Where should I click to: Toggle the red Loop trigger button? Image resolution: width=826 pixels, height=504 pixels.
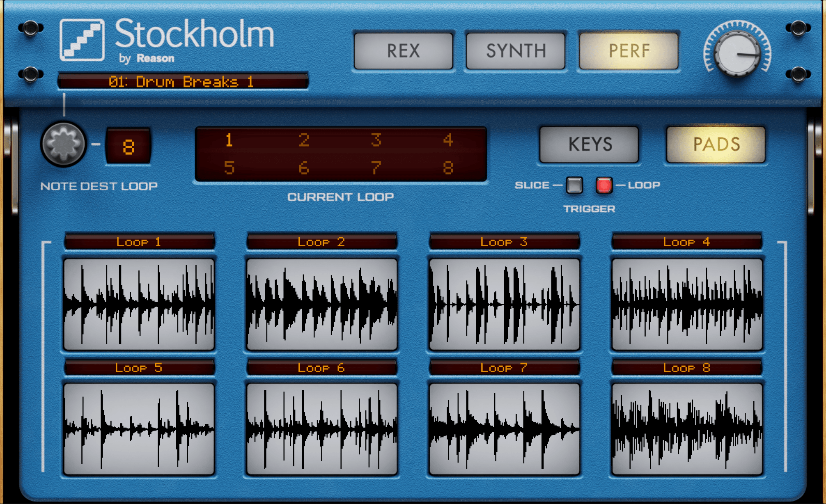tap(604, 186)
